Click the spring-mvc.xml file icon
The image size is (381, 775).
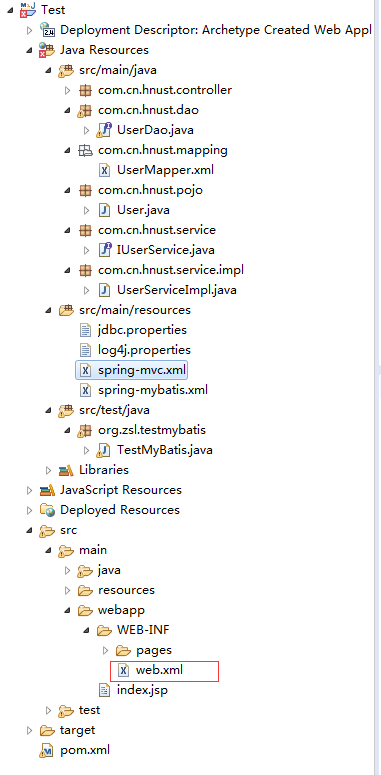coord(85,370)
